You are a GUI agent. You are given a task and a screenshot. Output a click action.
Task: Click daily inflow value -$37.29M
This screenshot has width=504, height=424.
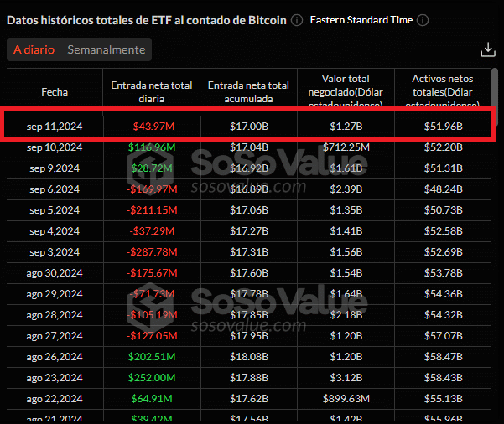pos(152,231)
